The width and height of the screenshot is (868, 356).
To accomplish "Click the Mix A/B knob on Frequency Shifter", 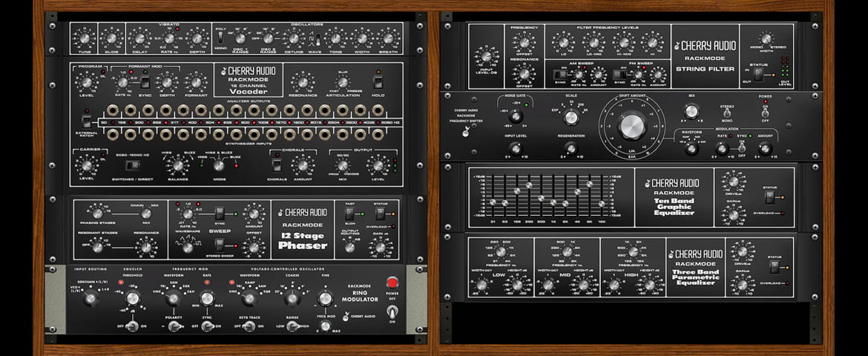I will 691,111.
